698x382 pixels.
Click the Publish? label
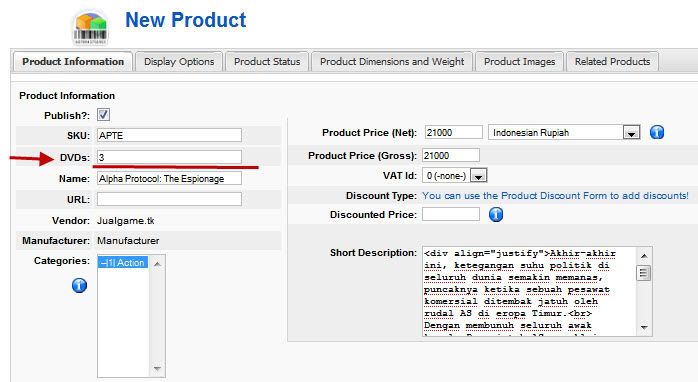67,115
